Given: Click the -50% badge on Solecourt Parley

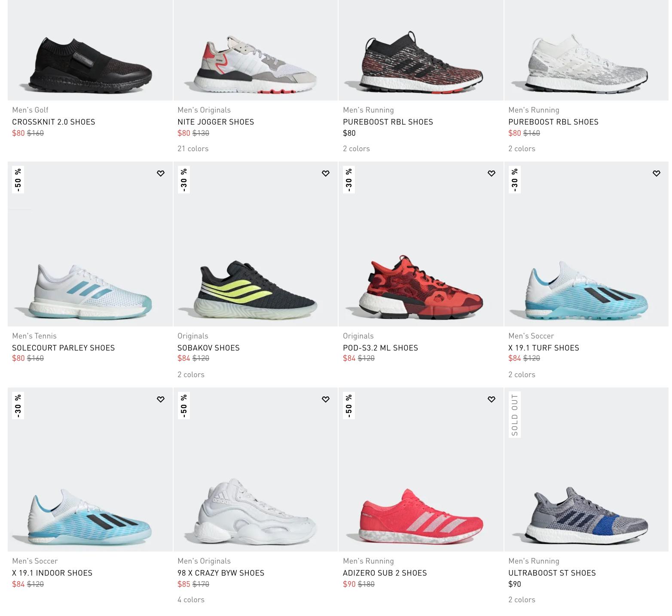Looking at the screenshot, I should [x=18, y=180].
